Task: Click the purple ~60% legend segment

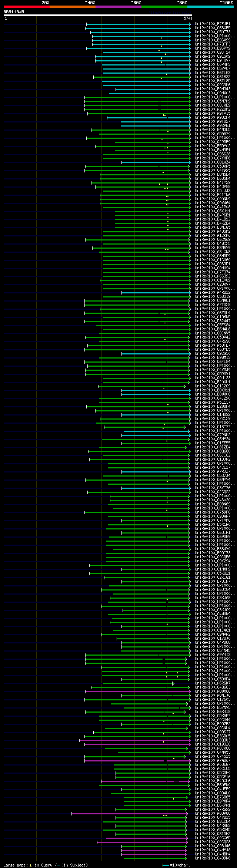Action: tap(118, 7)
